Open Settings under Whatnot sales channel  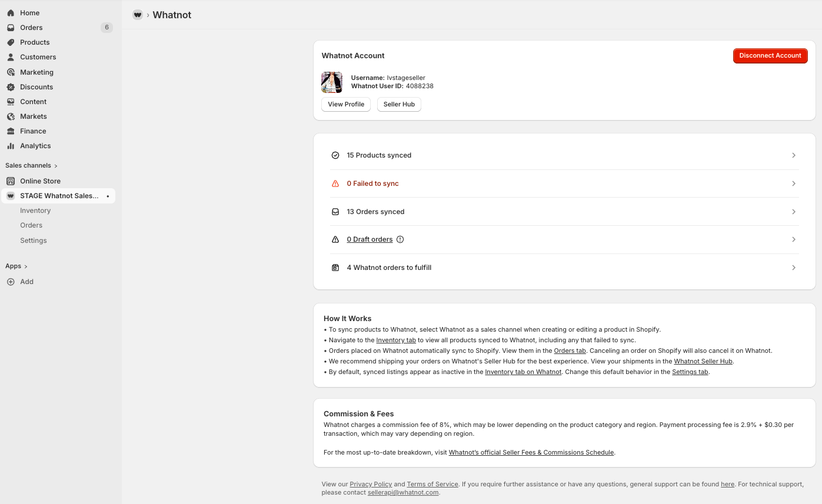pyautogui.click(x=34, y=241)
